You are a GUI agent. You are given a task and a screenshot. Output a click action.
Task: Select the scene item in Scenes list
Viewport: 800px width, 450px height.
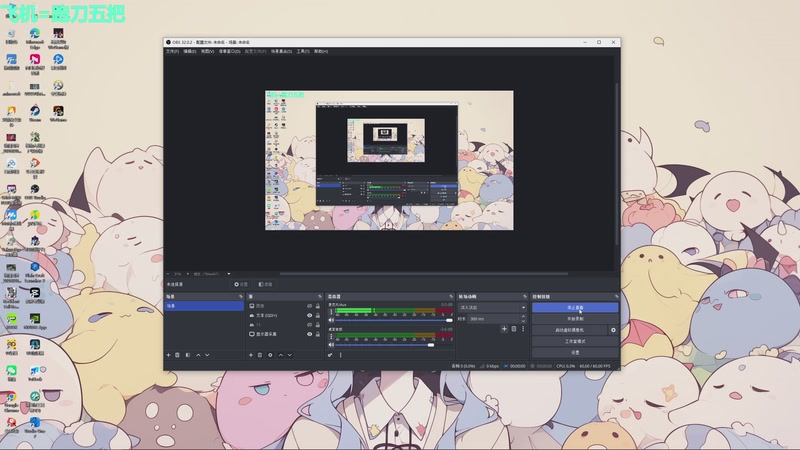point(204,306)
